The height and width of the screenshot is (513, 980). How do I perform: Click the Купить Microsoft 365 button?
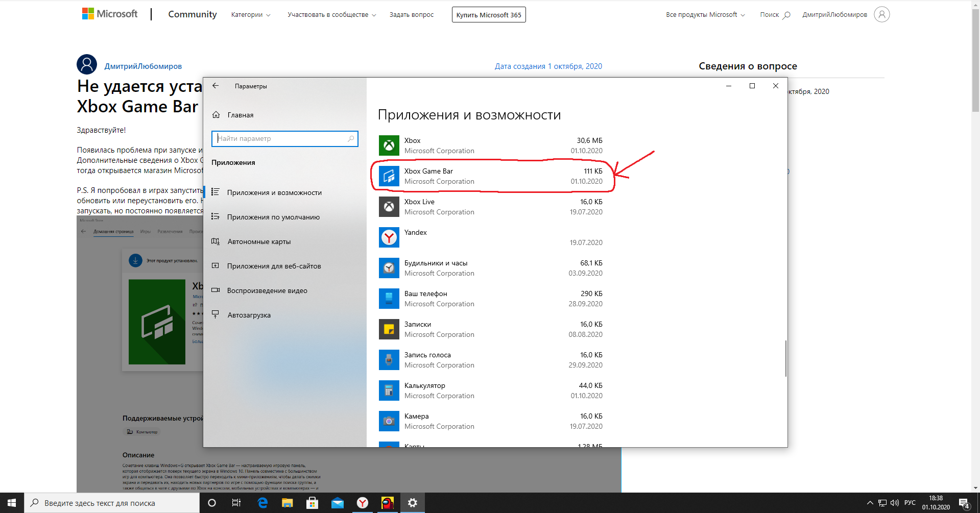click(x=489, y=15)
